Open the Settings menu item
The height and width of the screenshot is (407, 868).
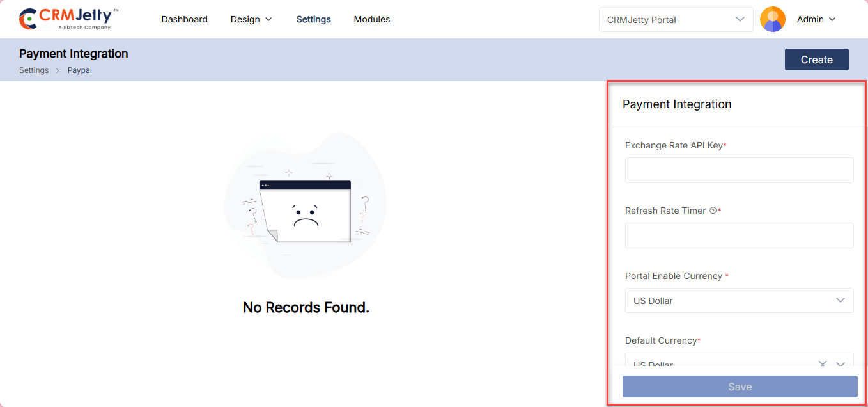(x=313, y=19)
